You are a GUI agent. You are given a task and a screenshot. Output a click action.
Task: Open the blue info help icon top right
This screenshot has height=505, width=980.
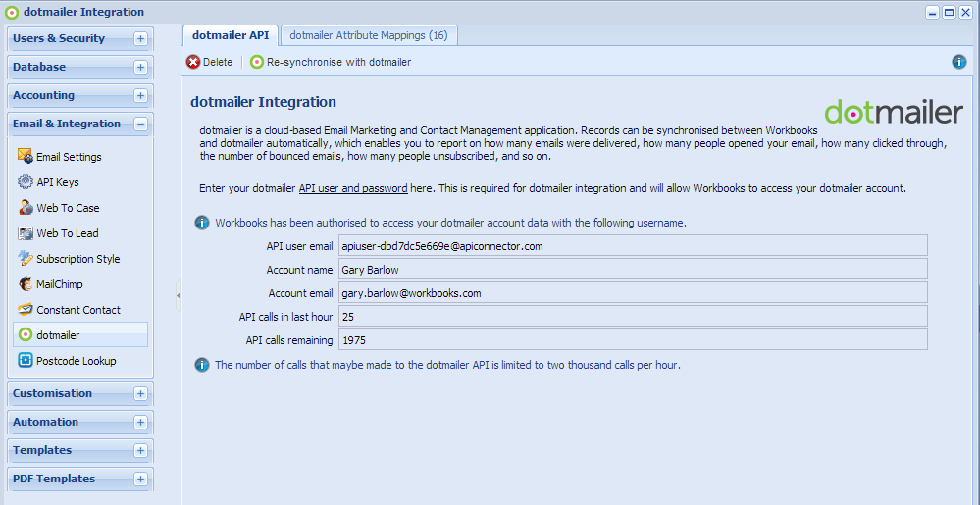tap(958, 62)
